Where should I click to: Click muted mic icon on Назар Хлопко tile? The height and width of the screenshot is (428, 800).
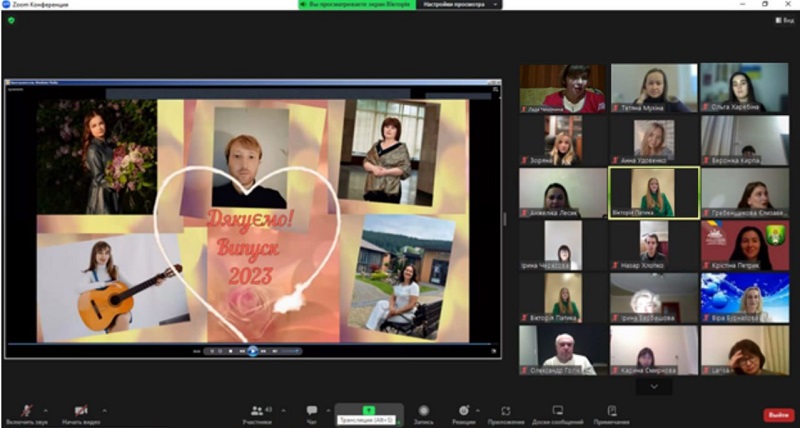[615, 265]
